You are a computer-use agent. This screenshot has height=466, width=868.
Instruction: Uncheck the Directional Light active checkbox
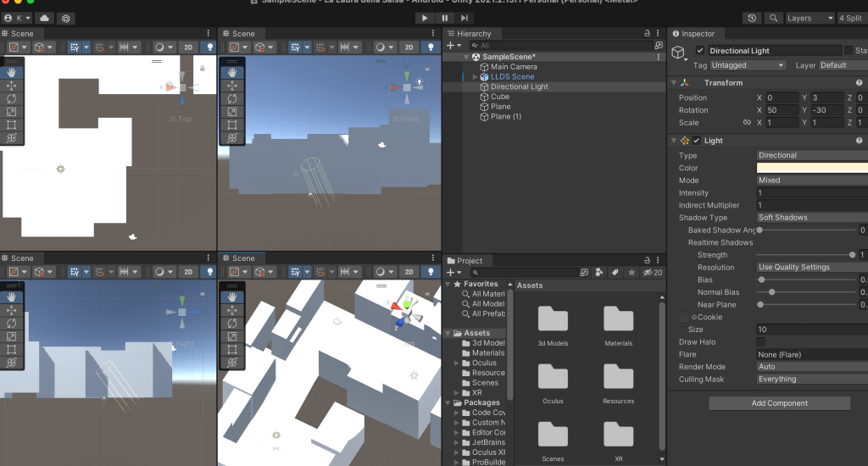click(x=700, y=51)
